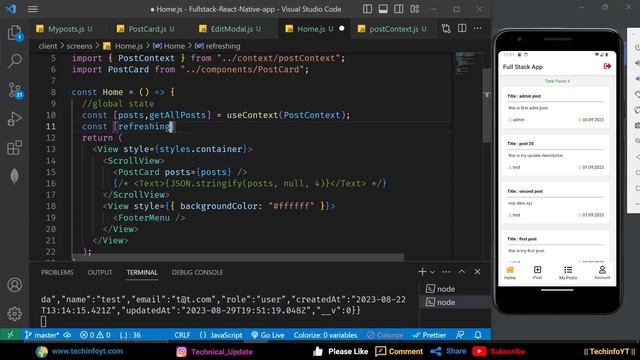The height and width of the screenshot is (360, 640).
Task: Click the editor vertical scrollbar
Action: tap(487, 104)
